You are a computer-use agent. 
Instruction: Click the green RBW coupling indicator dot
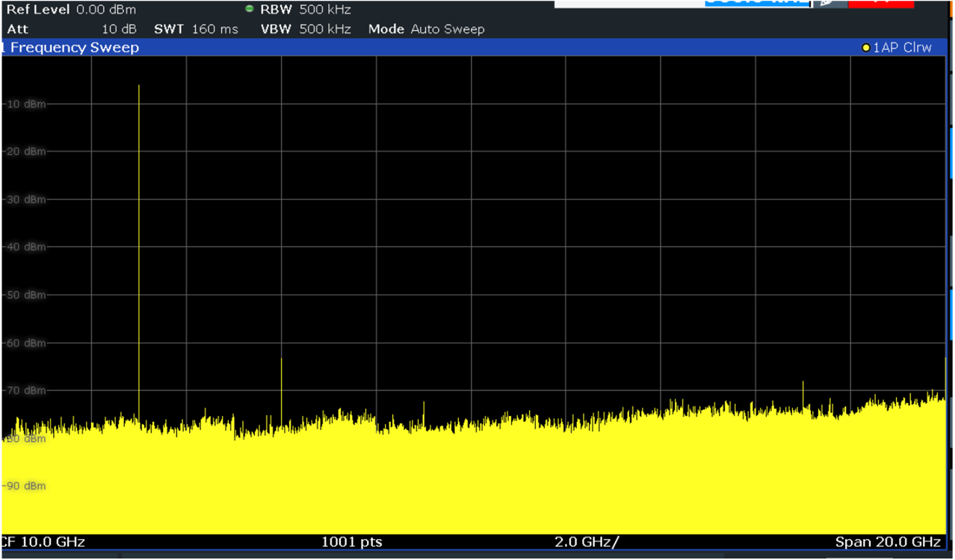click(x=248, y=10)
